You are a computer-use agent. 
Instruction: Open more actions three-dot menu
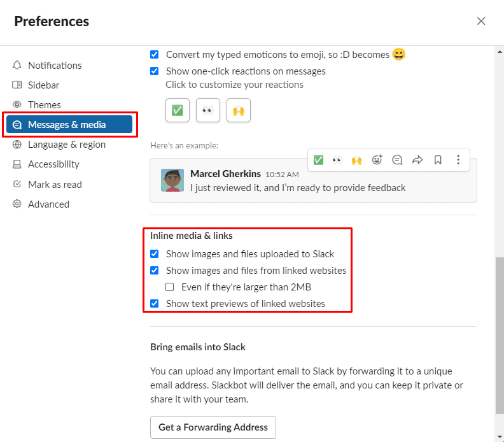click(x=458, y=160)
